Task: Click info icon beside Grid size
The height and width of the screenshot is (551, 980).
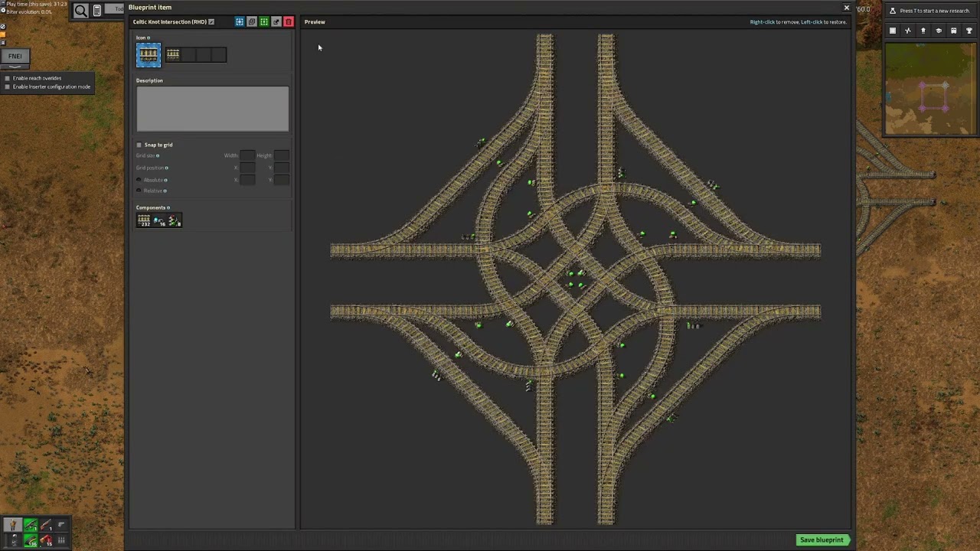Action: [158, 155]
